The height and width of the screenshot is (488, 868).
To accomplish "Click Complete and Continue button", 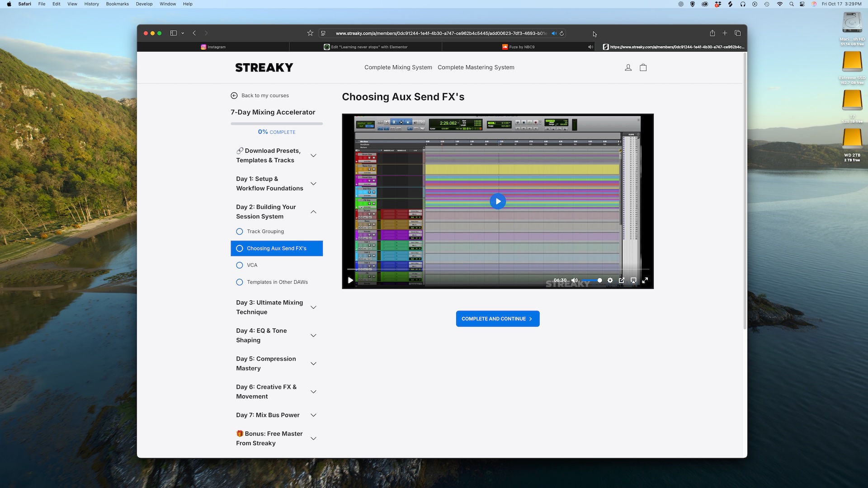I will [x=497, y=319].
